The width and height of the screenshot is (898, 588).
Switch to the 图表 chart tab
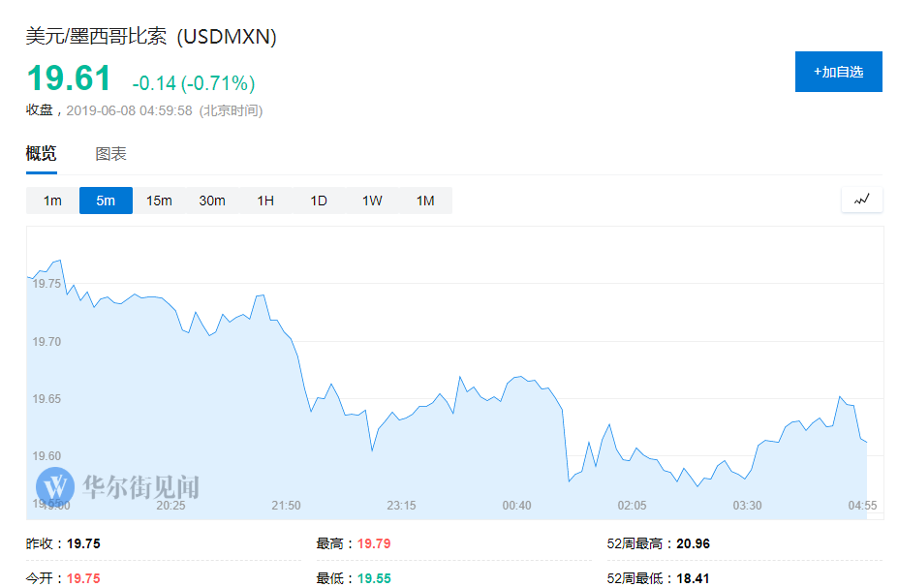click(x=110, y=153)
